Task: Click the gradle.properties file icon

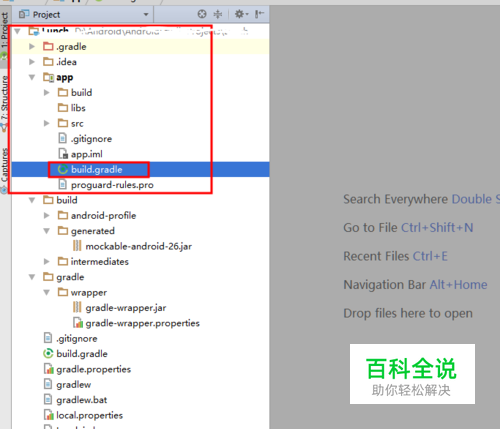Action: (x=49, y=369)
